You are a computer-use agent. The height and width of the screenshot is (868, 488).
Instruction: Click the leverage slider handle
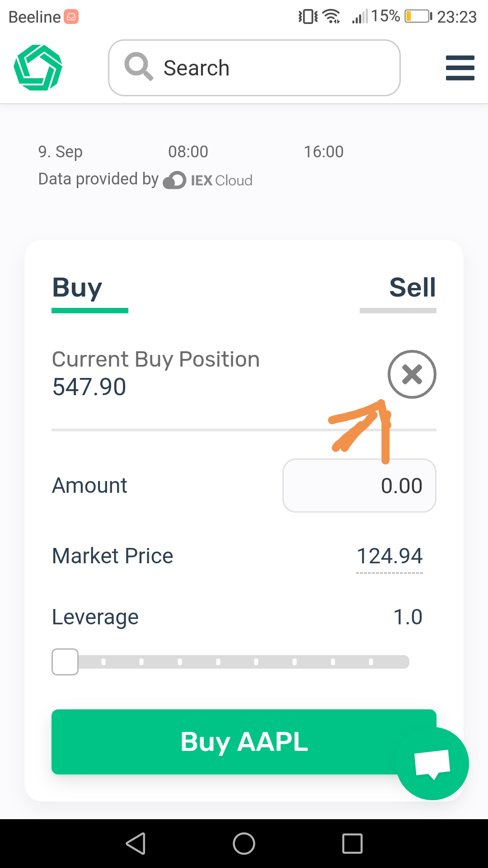click(65, 662)
